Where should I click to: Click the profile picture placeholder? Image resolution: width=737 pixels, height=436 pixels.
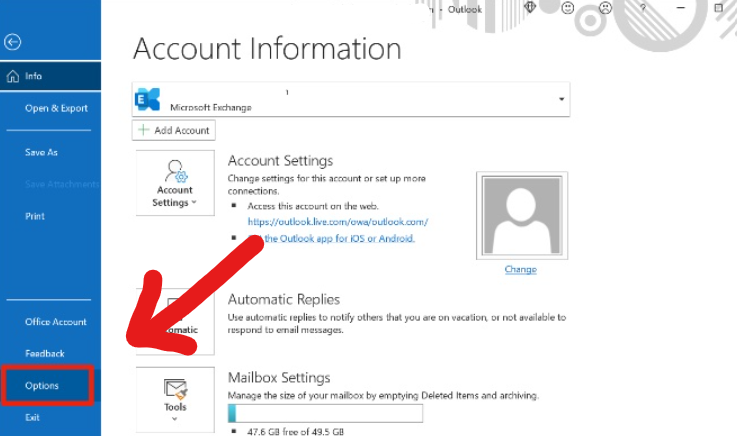click(x=522, y=215)
